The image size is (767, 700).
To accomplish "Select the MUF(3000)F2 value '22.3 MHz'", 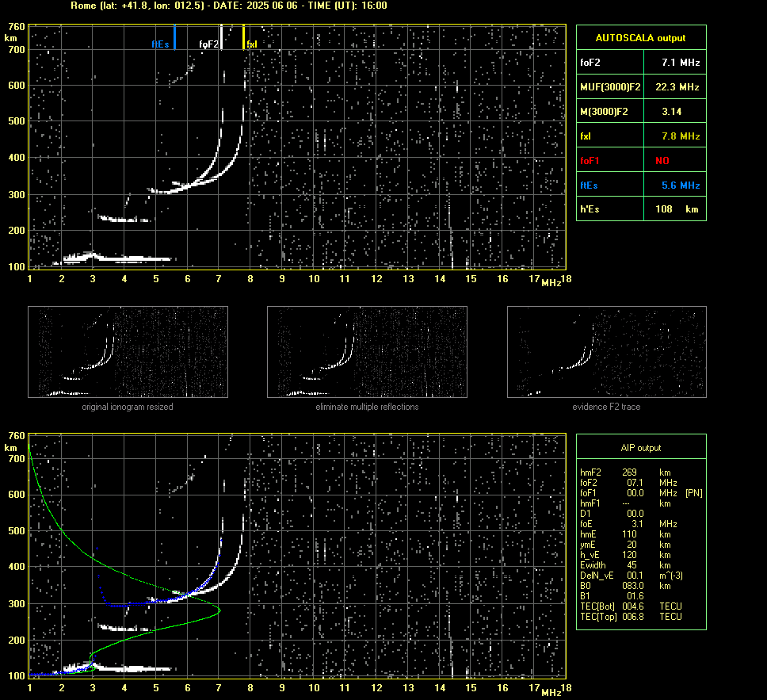I will tap(677, 87).
